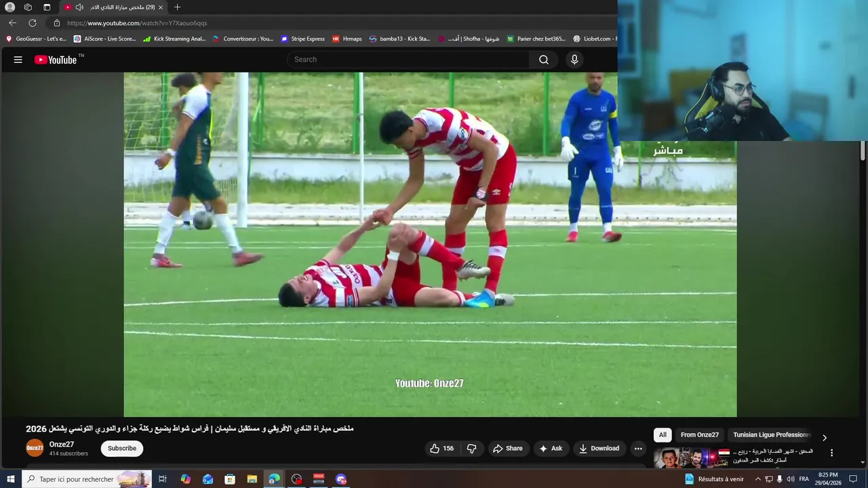This screenshot has height=488, width=868.
Task: Switch FRA input language
Action: (x=804, y=479)
